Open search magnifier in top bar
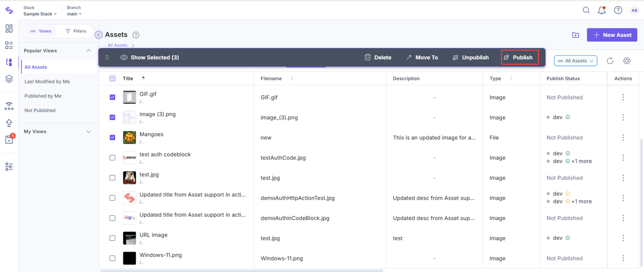This screenshot has height=272, width=644. (x=586, y=10)
